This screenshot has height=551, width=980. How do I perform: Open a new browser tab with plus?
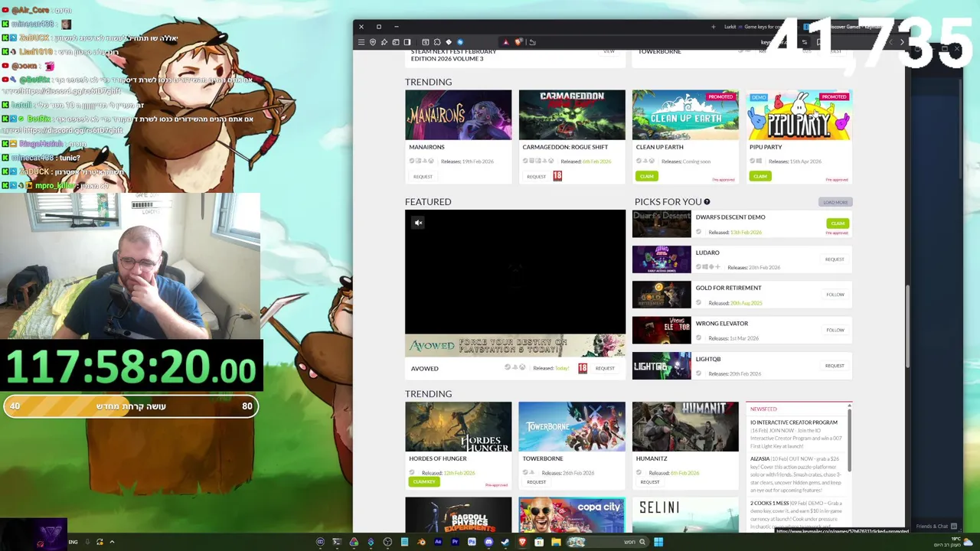tap(714, 27)
